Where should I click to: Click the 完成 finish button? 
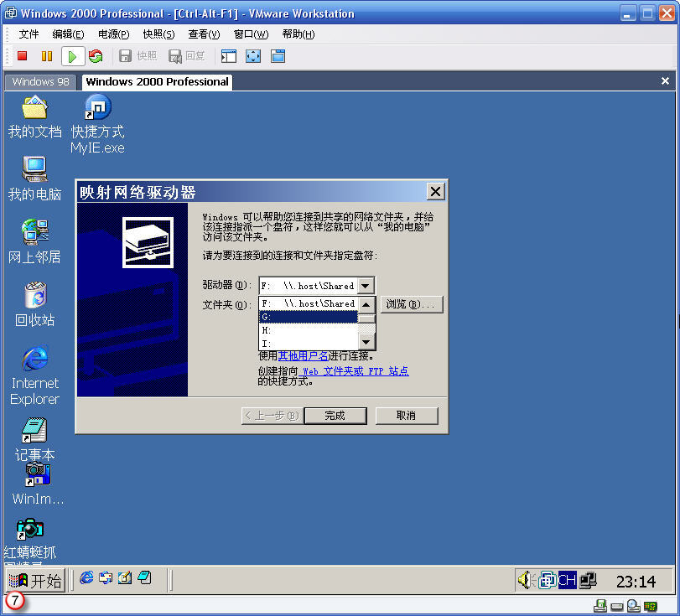tap(335, 416)
